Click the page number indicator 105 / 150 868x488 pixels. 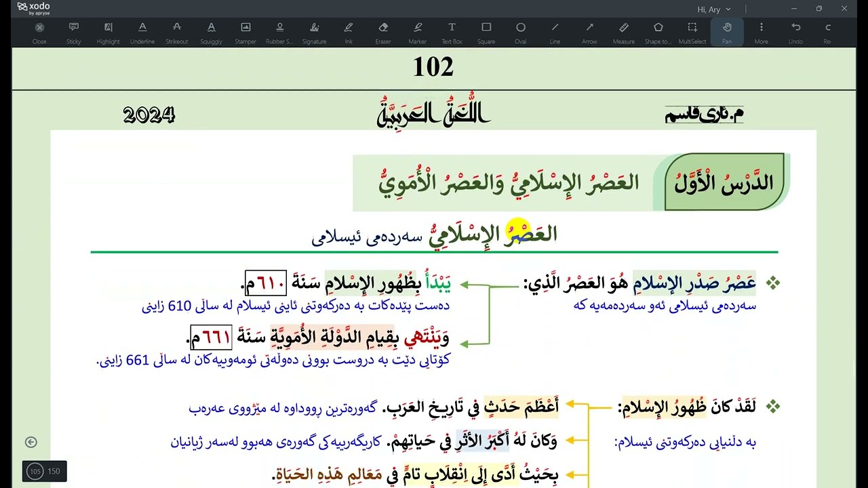coord(44,471)
